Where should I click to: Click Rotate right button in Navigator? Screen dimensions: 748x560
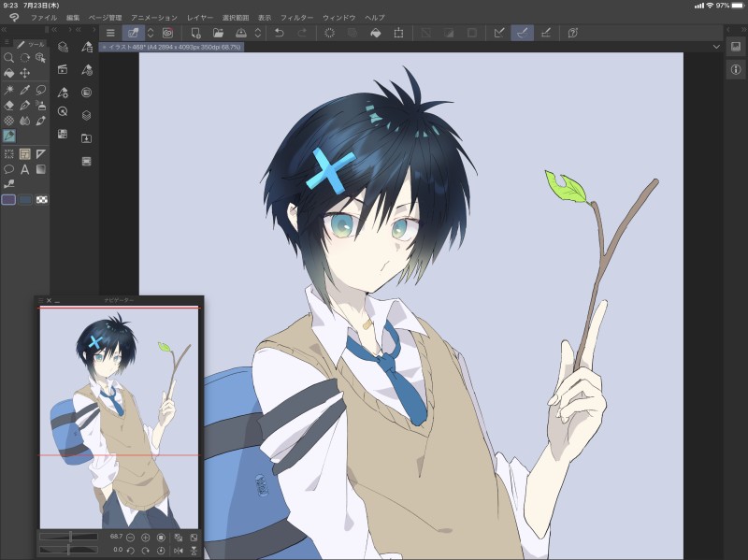[146, 551]
